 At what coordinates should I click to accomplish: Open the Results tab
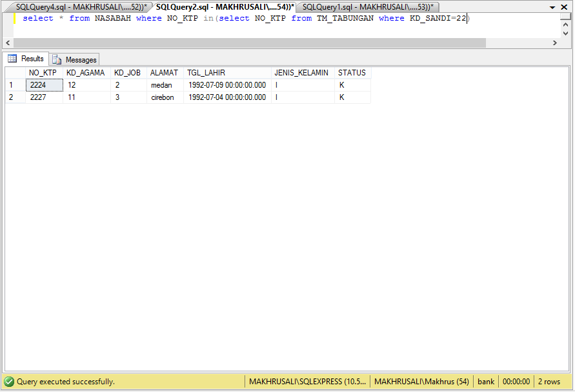[x=26, y=59]
